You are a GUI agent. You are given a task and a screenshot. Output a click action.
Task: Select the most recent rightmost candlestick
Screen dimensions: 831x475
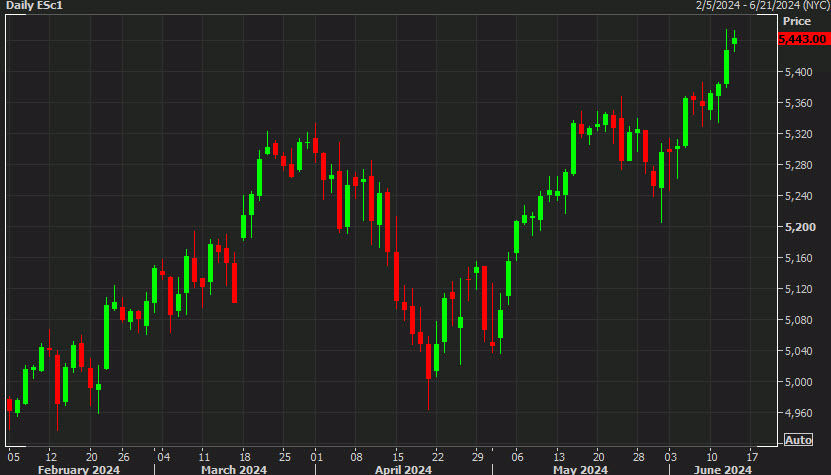click(735, 41)
